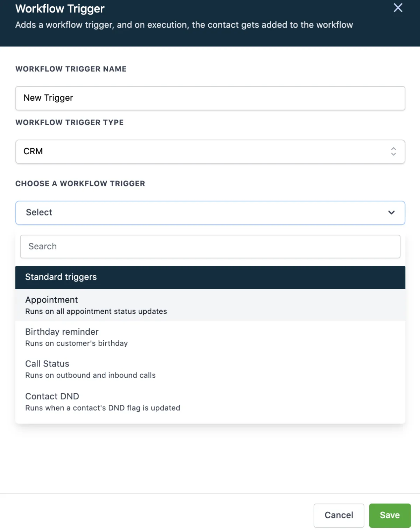Image resolution: width=420 pixels, height=532 pixels.
Task: Click the Workflow Trigger Type label
Action: point(69,122)
